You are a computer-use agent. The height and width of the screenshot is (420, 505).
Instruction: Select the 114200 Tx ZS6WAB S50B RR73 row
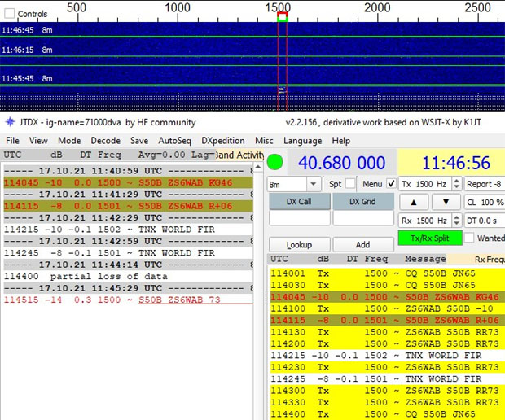click(x=387, y=343)
